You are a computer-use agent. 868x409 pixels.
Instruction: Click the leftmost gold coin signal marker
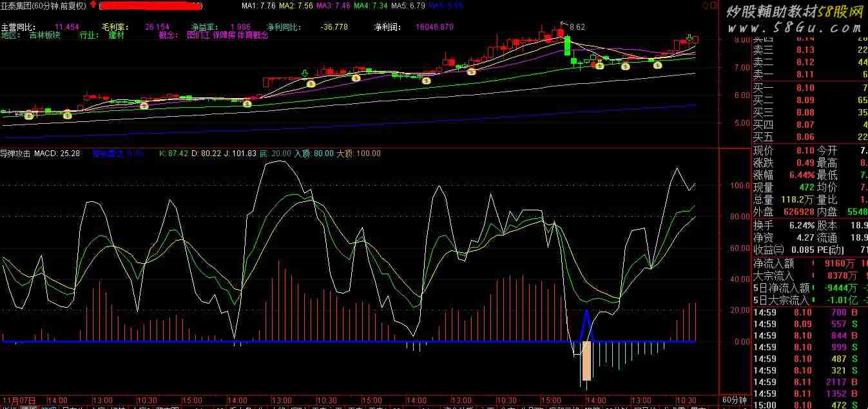click(28, 116)
